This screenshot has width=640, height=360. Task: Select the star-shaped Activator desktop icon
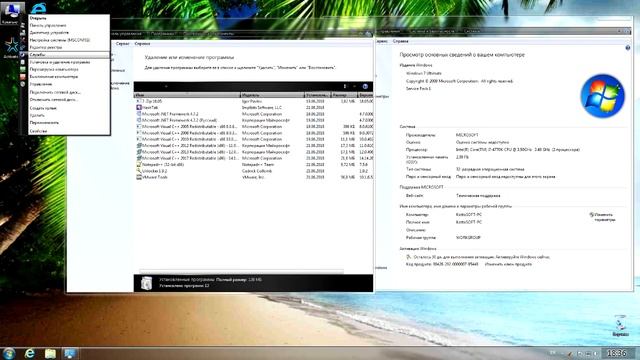pos(11,48)
